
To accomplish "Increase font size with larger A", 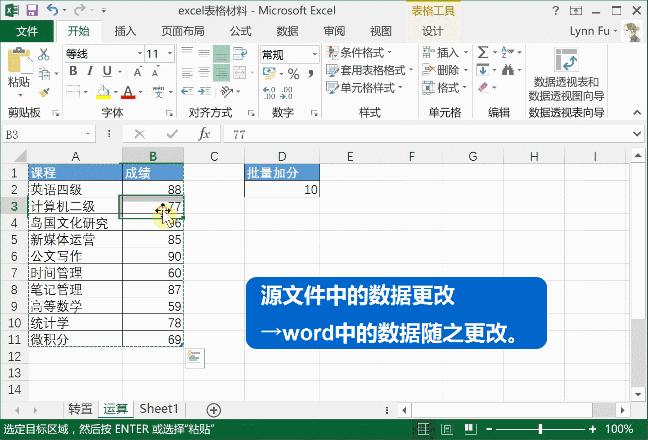I will (x=138, y=72).
